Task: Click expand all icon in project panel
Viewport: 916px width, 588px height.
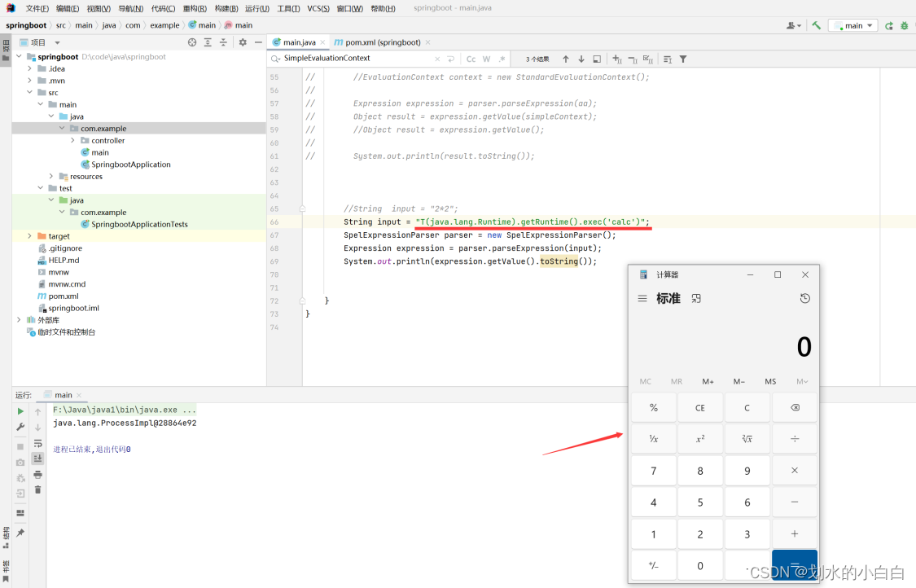Action: [x=208, y=42]
